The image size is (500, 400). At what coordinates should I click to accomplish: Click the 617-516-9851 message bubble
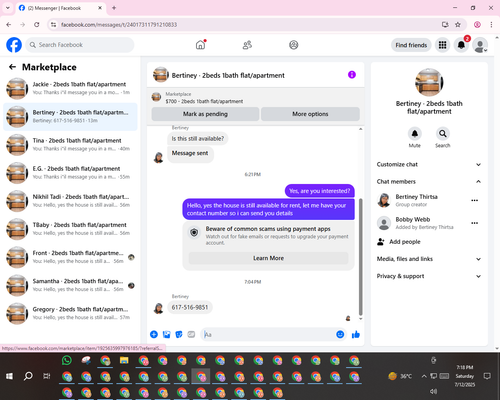click(190, 307)
